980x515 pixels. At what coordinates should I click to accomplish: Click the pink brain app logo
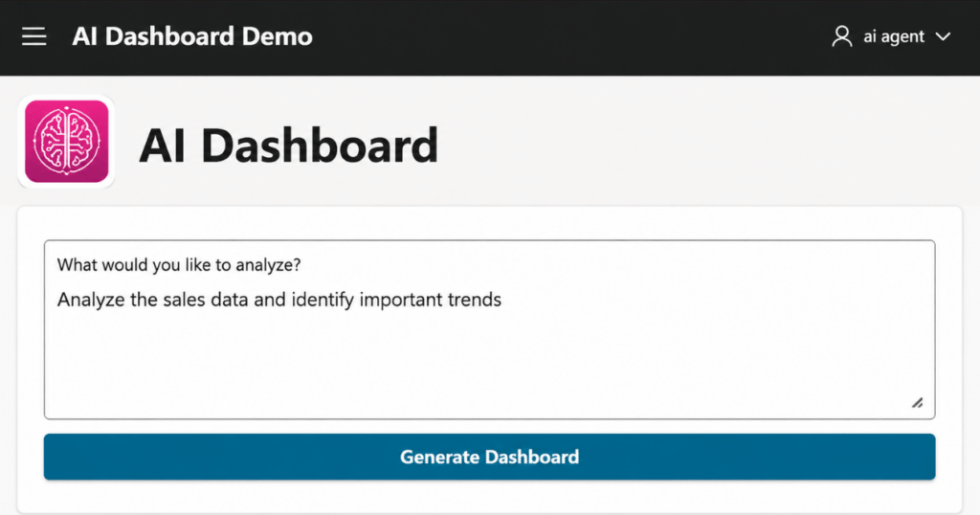66,142
